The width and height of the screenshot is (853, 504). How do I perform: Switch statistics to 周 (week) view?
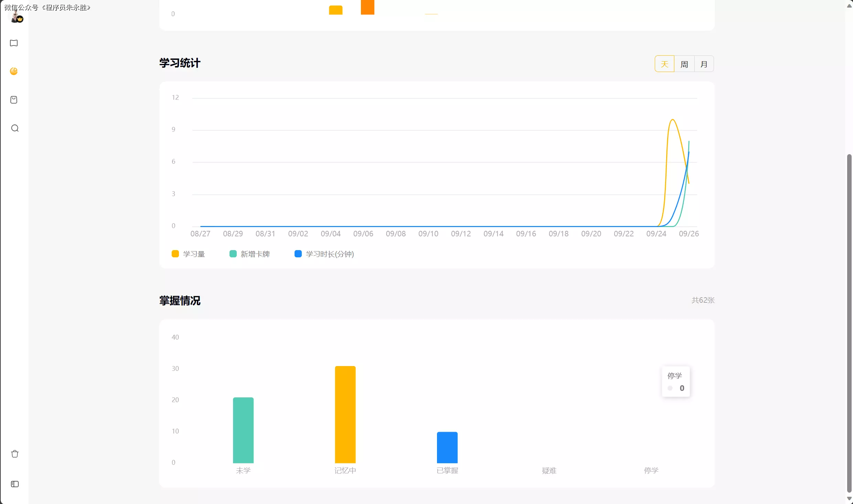coord(684,64)
